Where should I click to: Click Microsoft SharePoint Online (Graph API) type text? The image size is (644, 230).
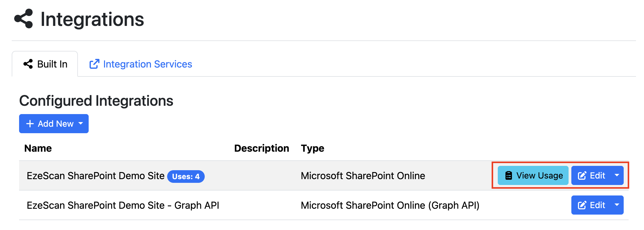point(390,205)
